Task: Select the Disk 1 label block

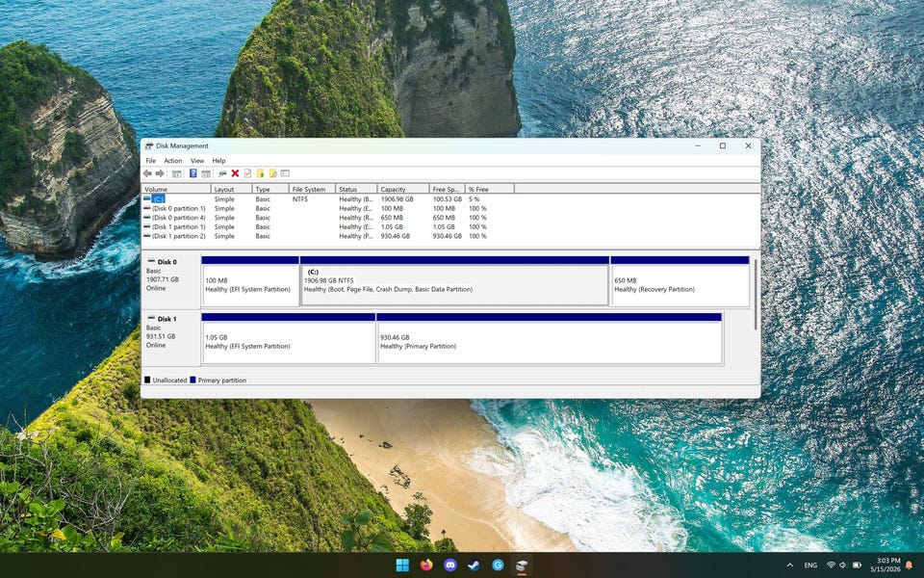Action: (171, 337)
